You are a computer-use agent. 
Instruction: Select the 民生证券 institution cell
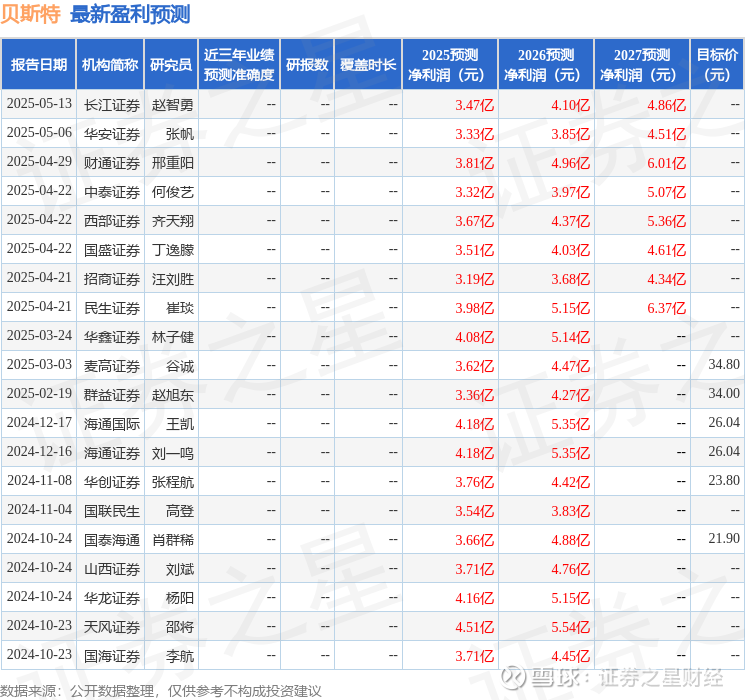coord(112,308)
